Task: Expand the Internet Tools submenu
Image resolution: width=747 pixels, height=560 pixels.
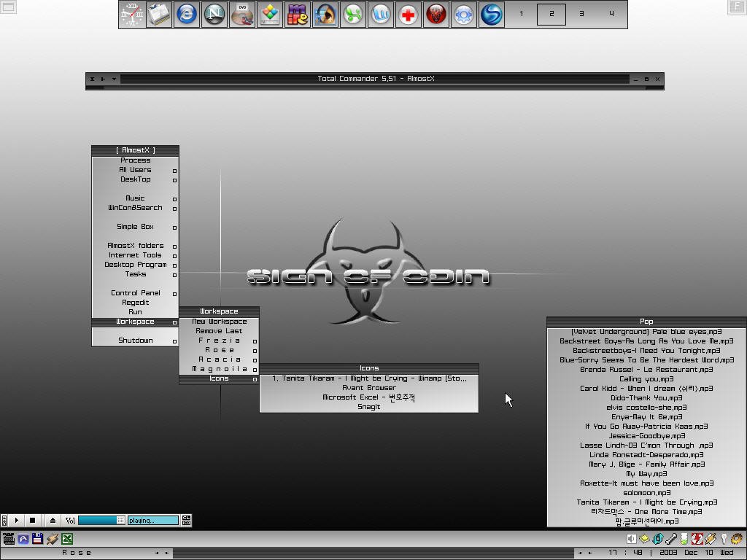Action: point(135,255)
